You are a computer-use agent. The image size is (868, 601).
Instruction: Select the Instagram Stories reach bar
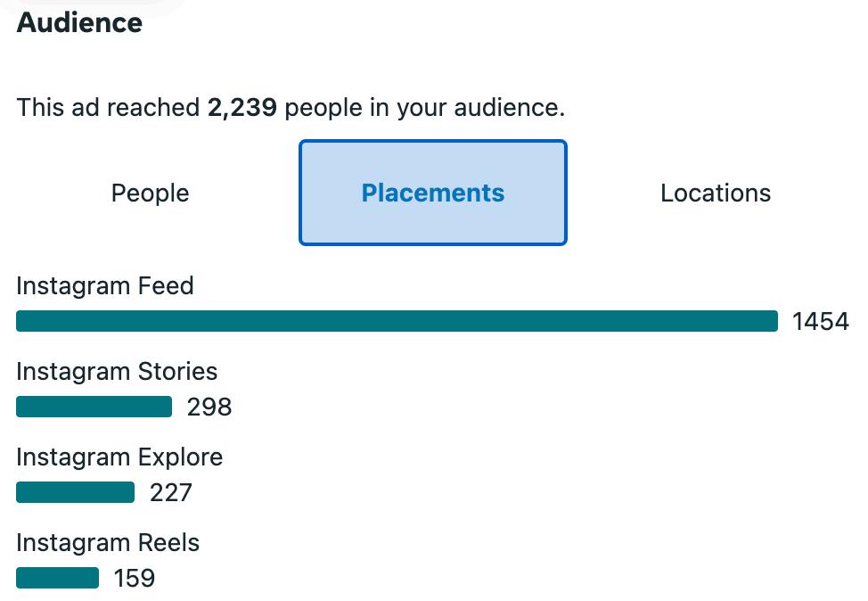(94, 407)
